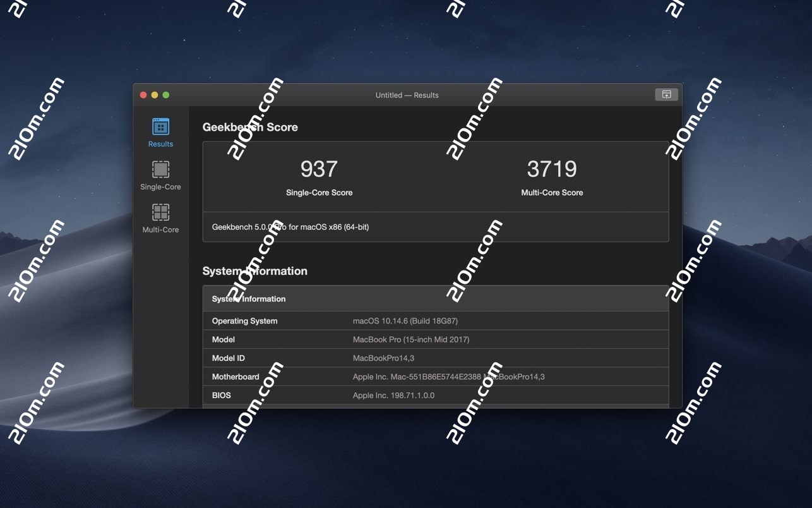812x508 pixels.
Task: Click MacBook Pro (15-inch Mid 2017) value
Action: point(411,339)
